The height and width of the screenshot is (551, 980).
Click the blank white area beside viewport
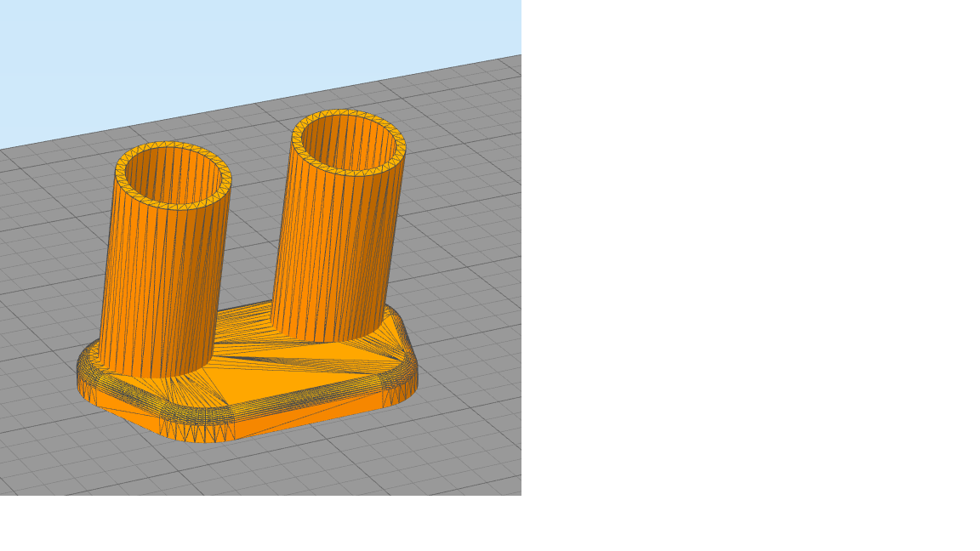coord(749,255)
